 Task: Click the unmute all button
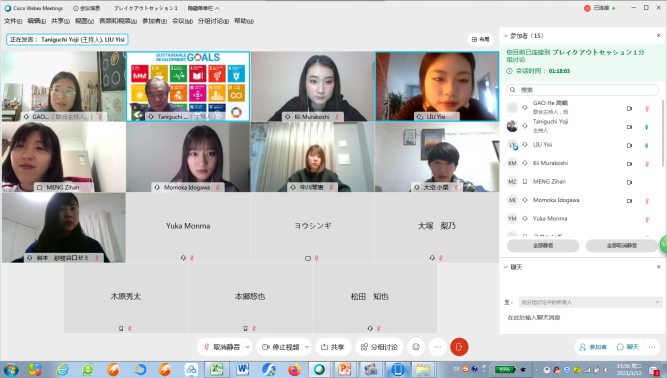tap(621, 245)
